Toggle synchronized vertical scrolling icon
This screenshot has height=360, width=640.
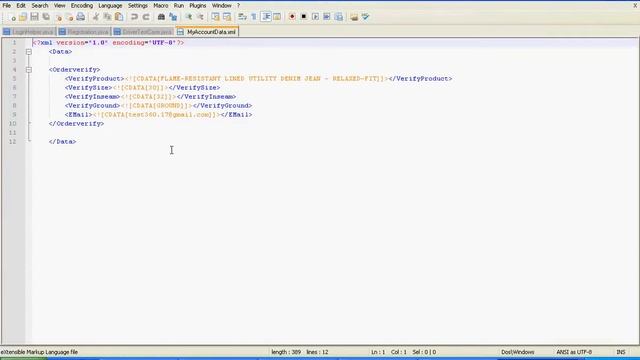[216, 17]
